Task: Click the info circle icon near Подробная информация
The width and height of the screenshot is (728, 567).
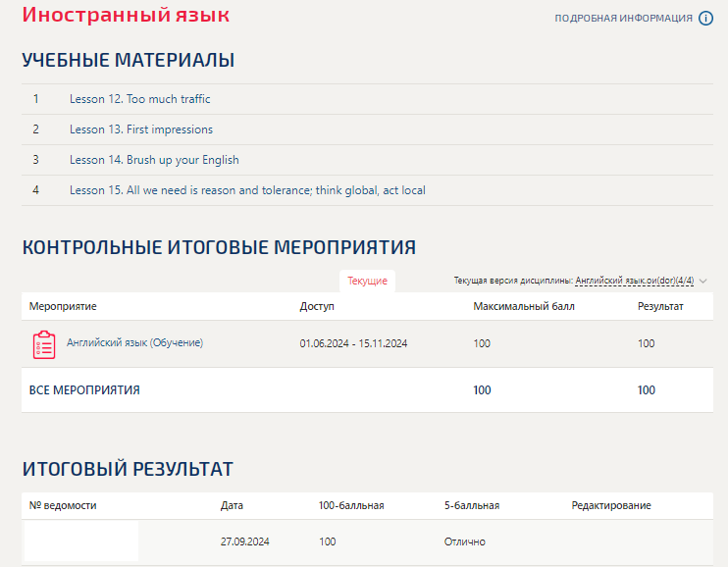Action: (x=705, y=18)
